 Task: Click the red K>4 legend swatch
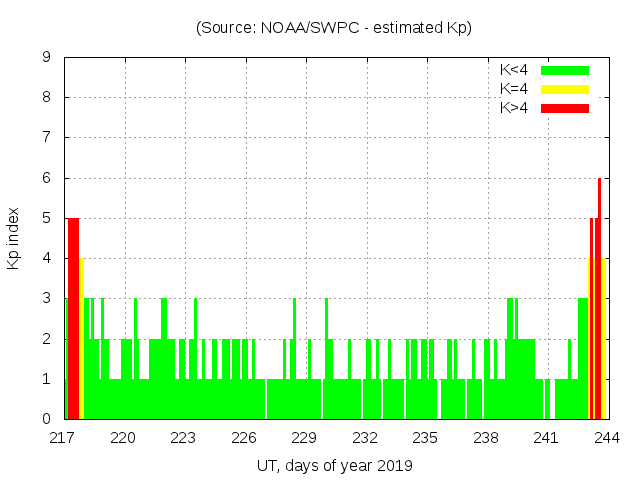coord(565,108)
